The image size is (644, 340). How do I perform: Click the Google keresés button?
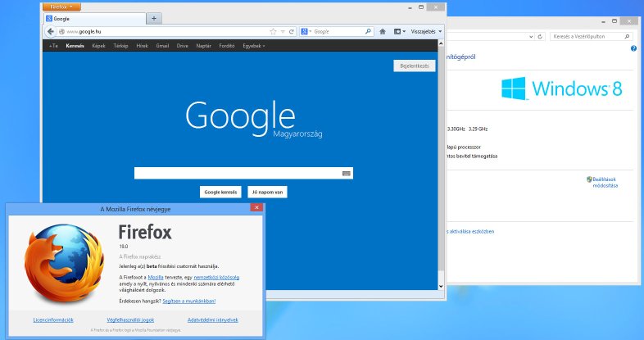point(220,192)
